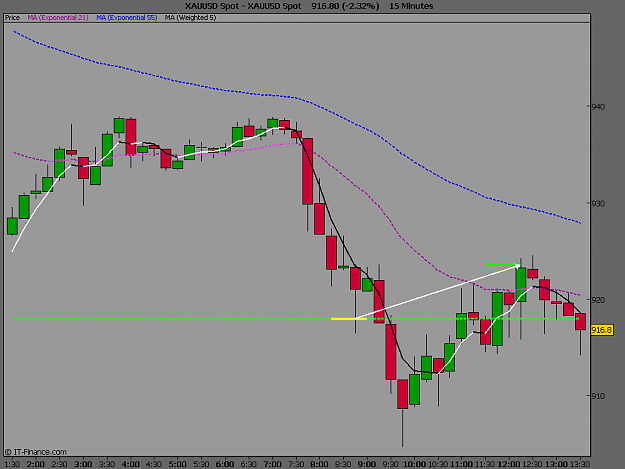This screenshot has width=625, height=469.
Task: Click the 13:30 time axis label
Action: point(580,464)
